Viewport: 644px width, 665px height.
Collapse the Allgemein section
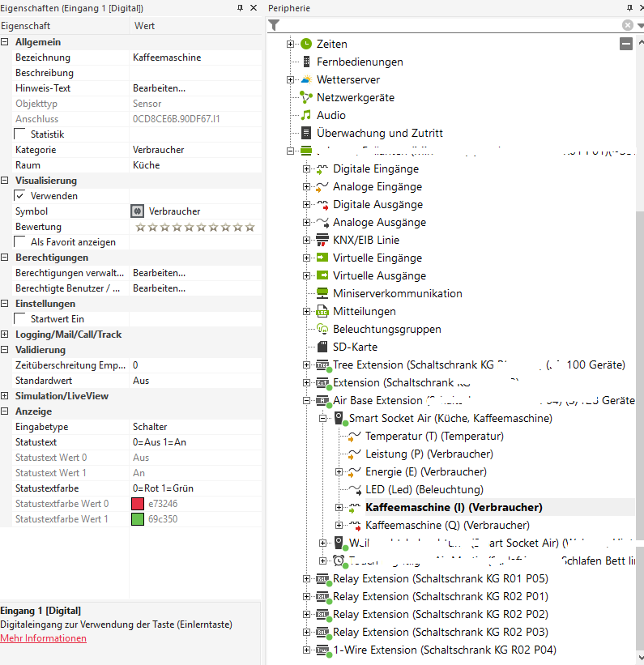click(5, 42)
